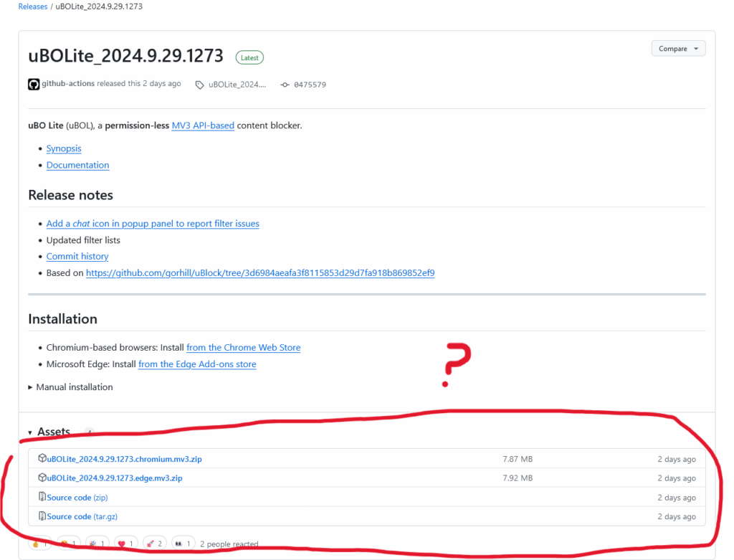Open the github-actions profile link
The width and height of the screenshot is (734, 560).
pos(68,83)
